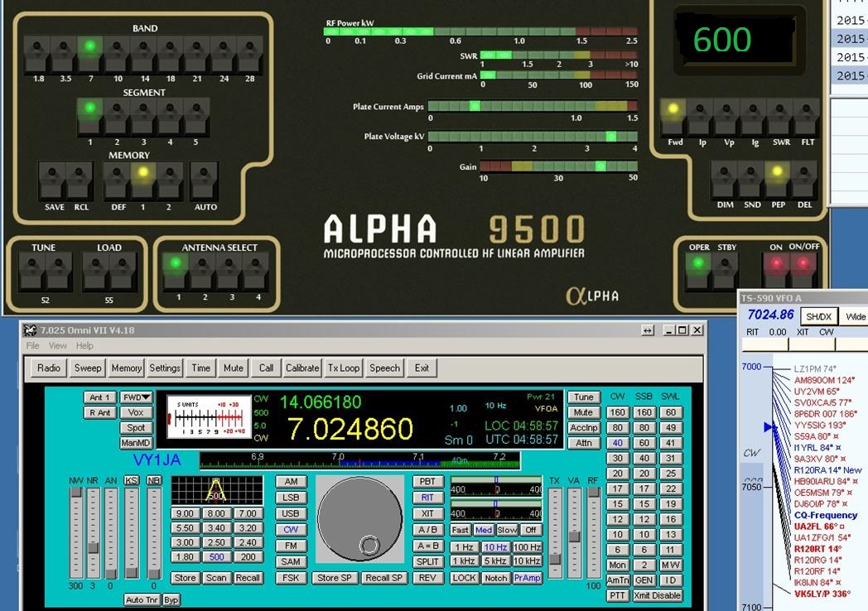Open the FWD meter dropdown
Screen dimensions: 868x611
[136, 397]
